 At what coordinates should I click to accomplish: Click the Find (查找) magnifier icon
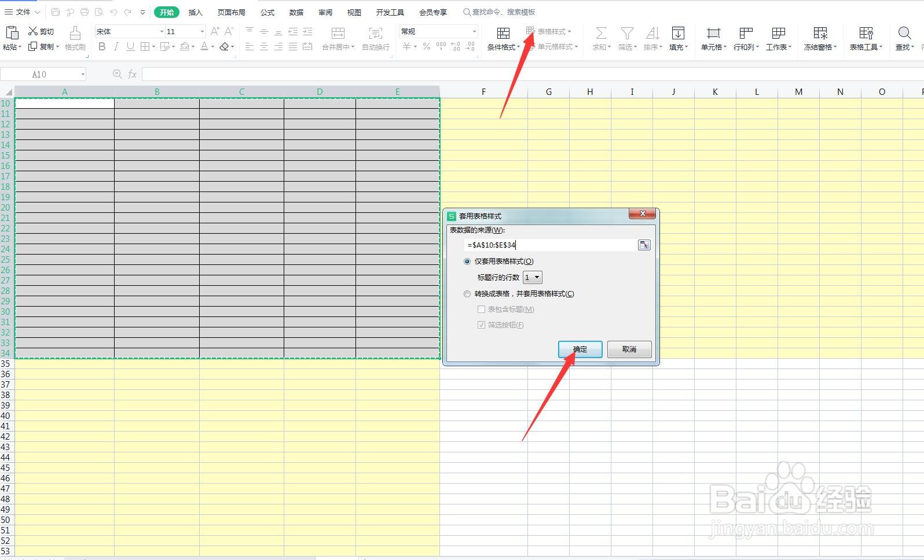point(904,33)
